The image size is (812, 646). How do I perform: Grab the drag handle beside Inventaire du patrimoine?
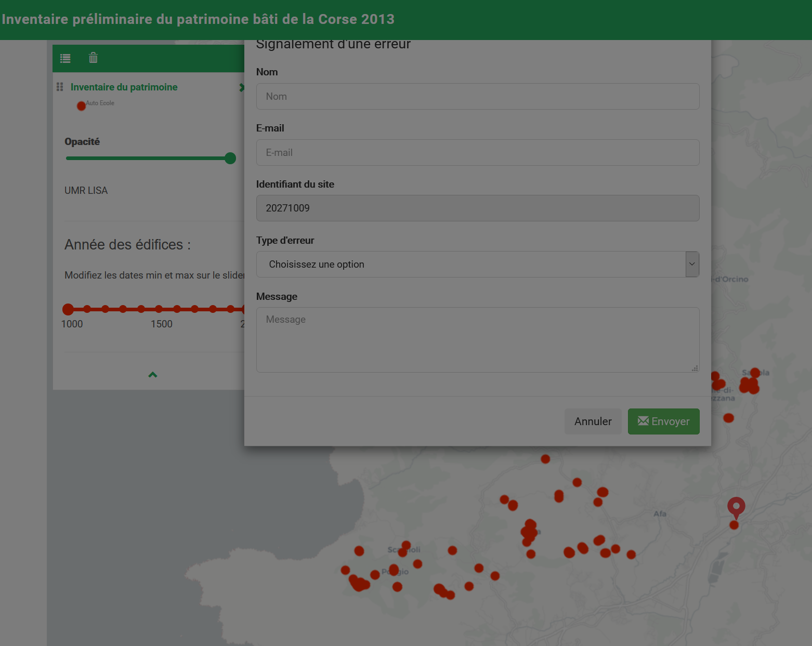59,87
